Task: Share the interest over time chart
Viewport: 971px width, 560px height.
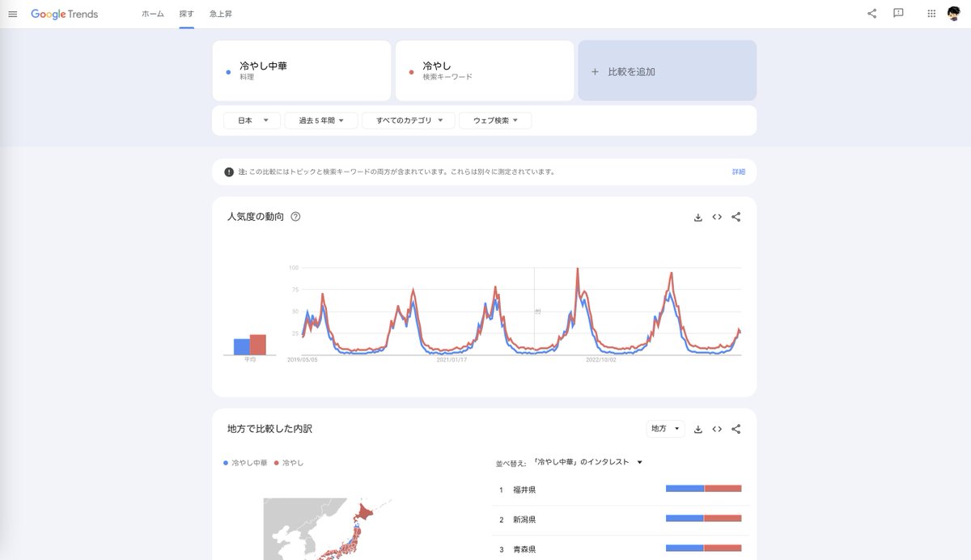Action: [x=736, y=217]
